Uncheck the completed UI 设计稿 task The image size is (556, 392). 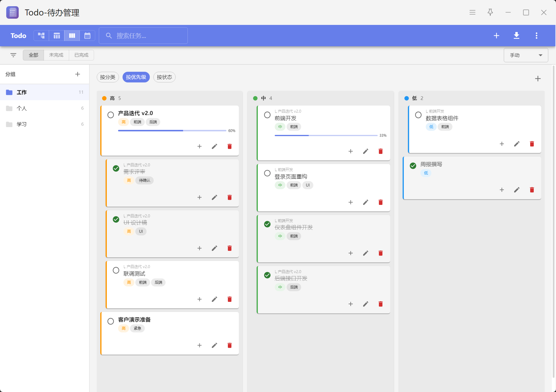[116, 219]
